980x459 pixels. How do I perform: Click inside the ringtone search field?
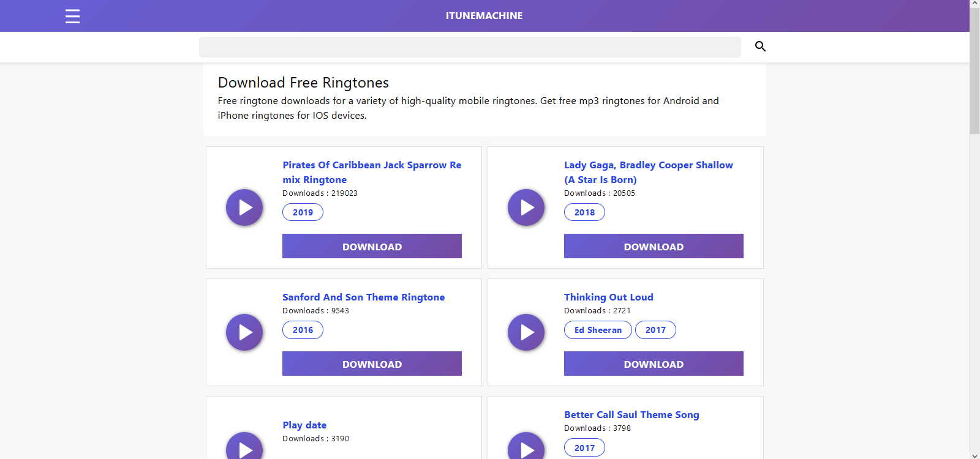(x=470, y=47)
